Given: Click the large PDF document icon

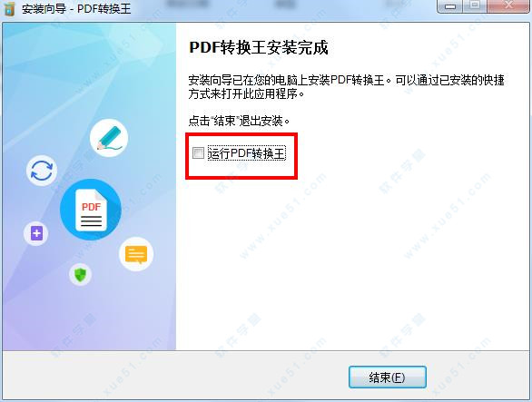Looking at the screenshot, I should click(x=91, y=210).
